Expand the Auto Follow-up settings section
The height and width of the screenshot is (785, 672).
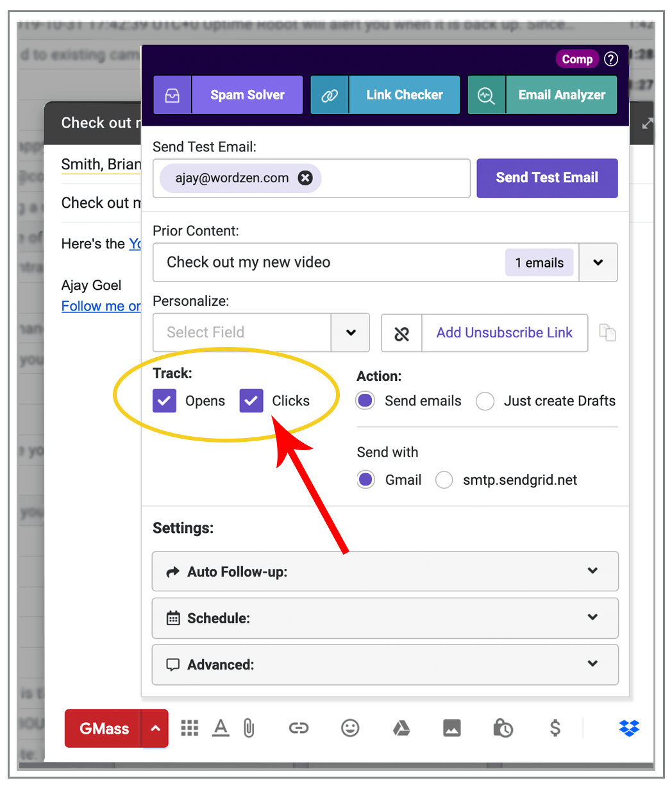coord(385,571)
